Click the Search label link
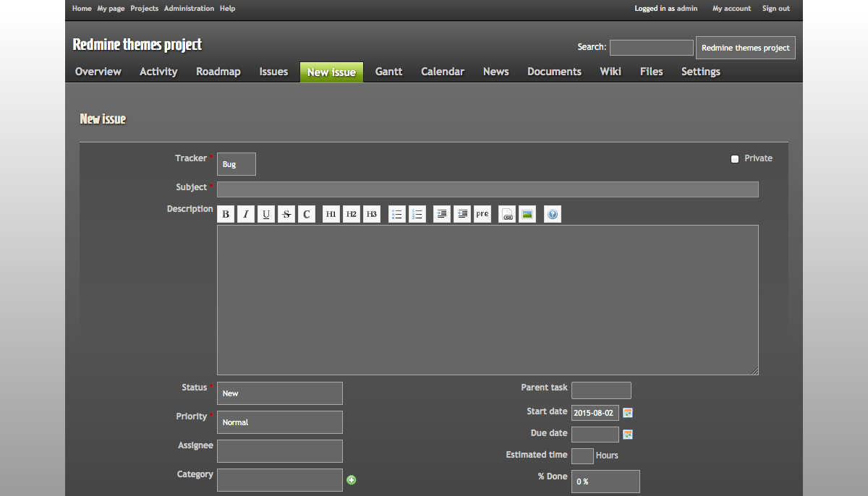Image resolution: width=868 pixels, height=496 pixels. point(592,47)
